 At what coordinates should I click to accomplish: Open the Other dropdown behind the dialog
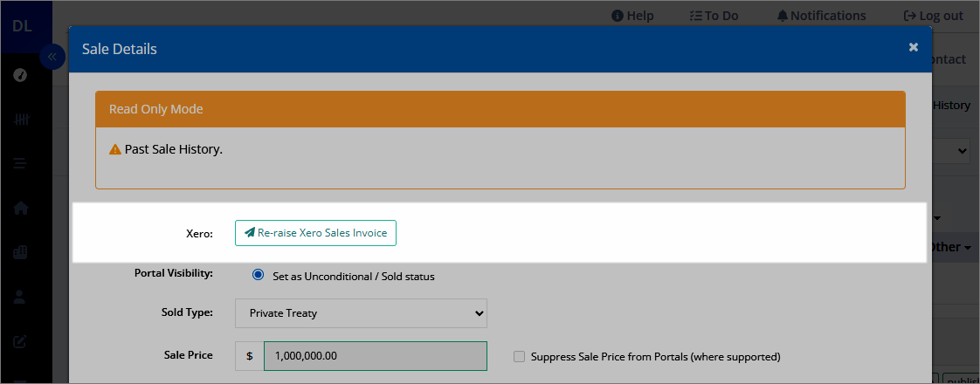[949, 247]
